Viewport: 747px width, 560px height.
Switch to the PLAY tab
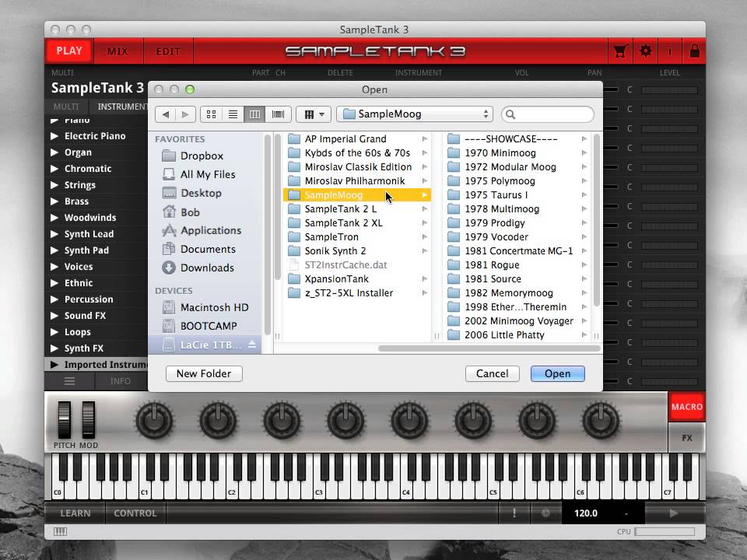pyautogui.click(x=69, y=51)
